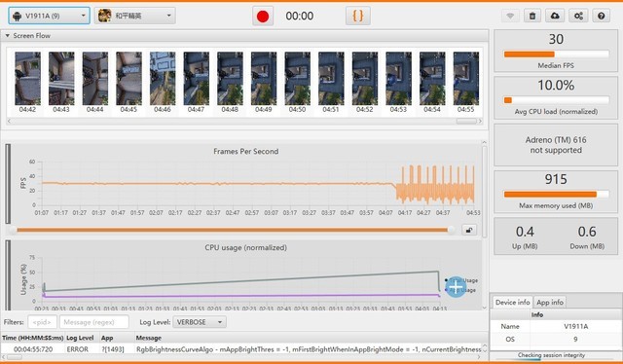623x364 pixels.
Task: Click the blue plus add-chart button
Action: pos(456,286)
